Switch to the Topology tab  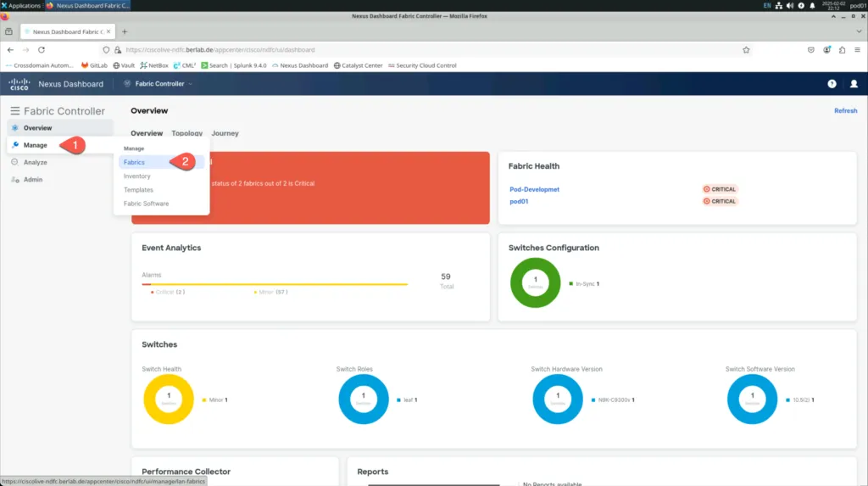(186, 133)
